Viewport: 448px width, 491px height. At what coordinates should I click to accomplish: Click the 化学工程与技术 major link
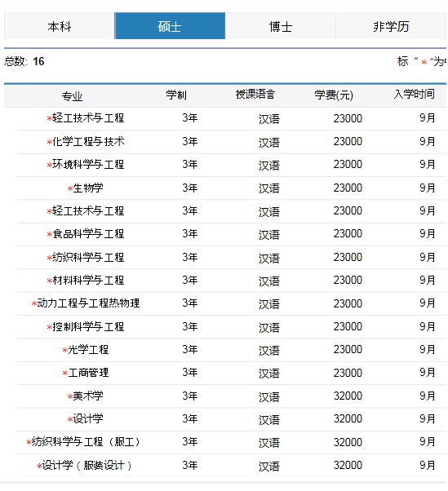tap(88, 142)
